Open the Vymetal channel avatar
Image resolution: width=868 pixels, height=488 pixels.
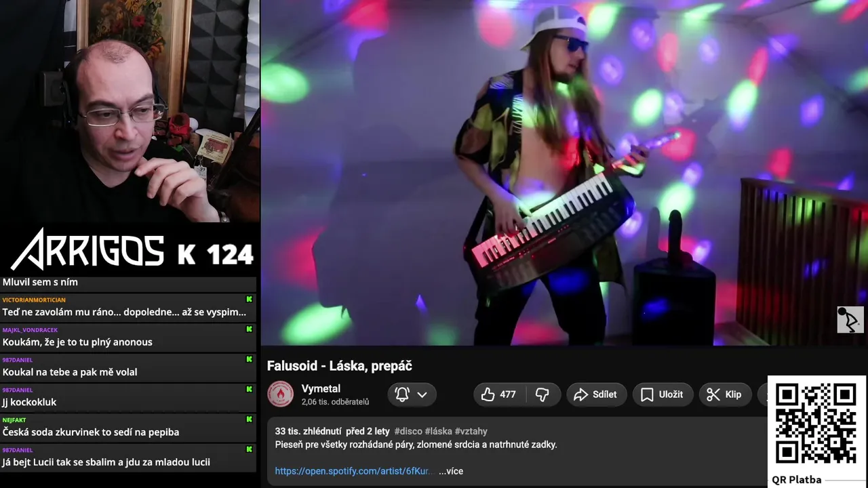(x=280, y=394)
